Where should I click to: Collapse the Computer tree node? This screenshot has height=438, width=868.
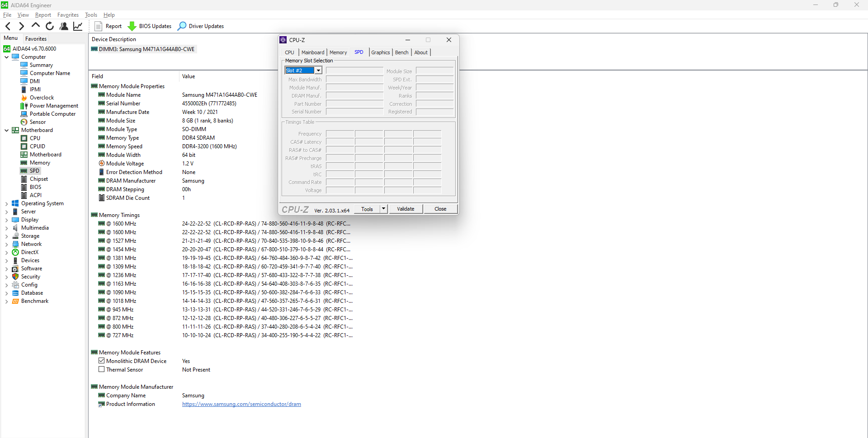[x=6, y=57]
